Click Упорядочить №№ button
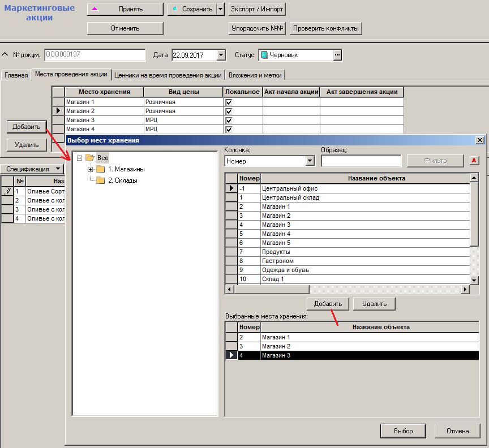The height and width of the screenshot is (448, 489). pos(257,28)
